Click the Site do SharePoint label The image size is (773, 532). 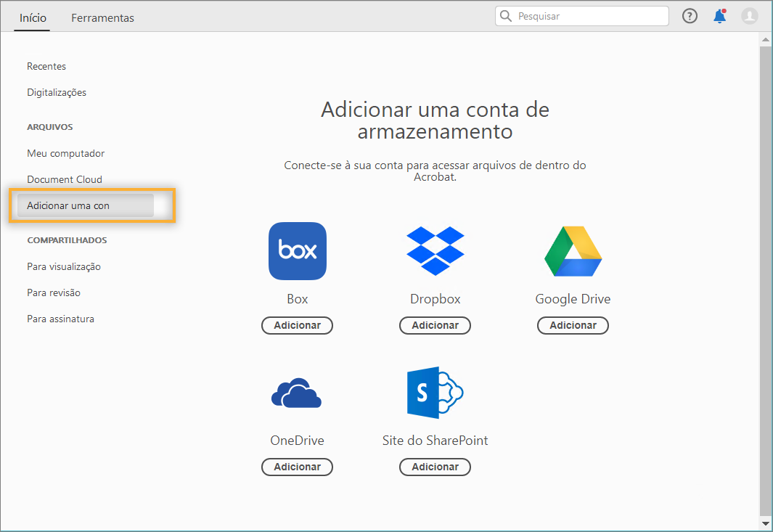(435, 441)
